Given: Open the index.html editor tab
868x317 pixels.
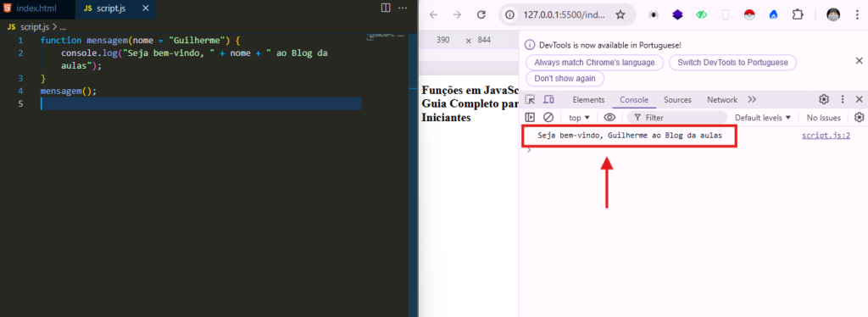Looking at the screenshot, I should 36,8.
